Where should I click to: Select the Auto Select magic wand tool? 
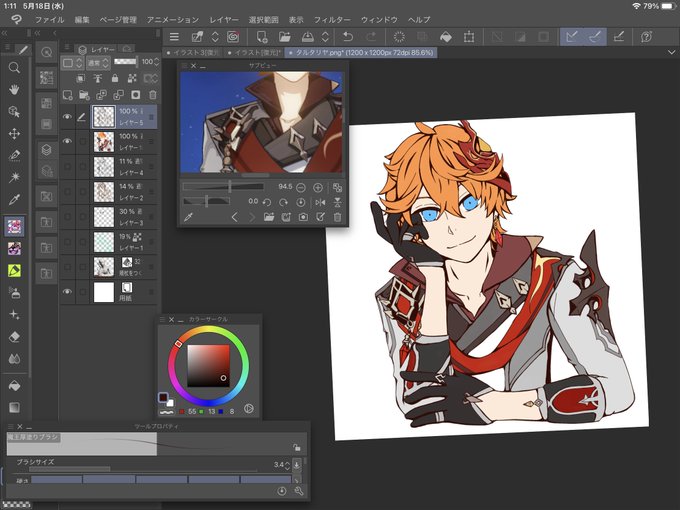(x=14, y=177)
